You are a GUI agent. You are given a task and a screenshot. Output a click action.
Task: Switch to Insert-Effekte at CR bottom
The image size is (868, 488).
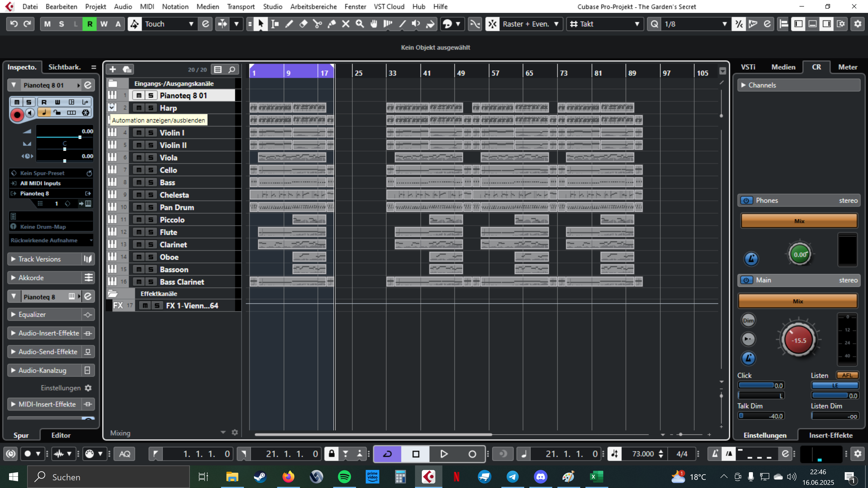[x=831, y=435]
